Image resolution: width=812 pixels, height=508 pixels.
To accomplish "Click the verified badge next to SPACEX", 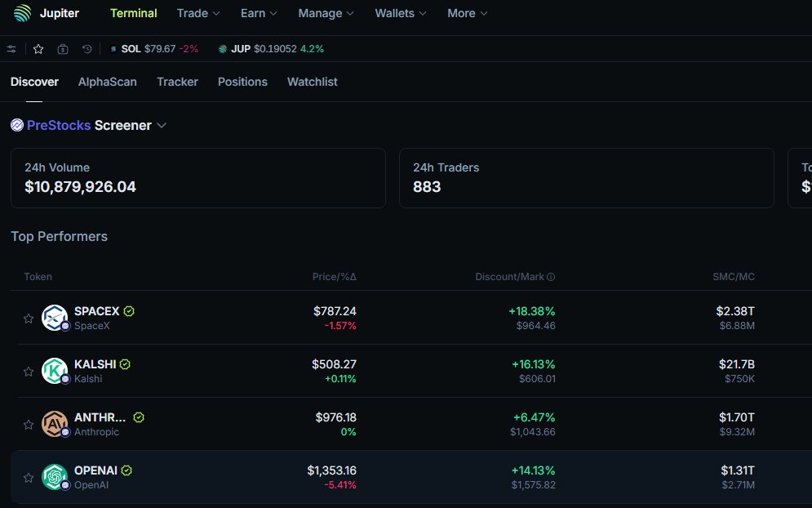I will (x=129, y=311).
